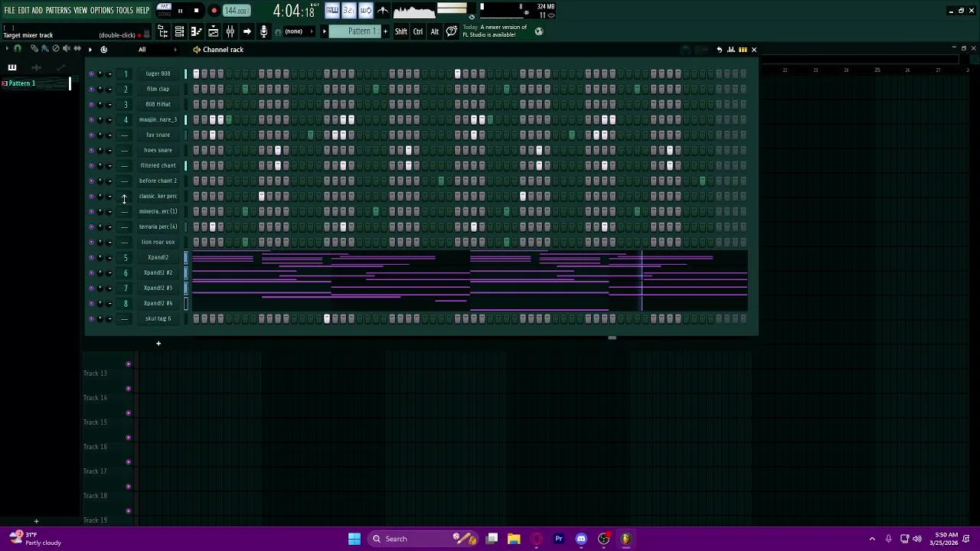Click the Channel rack graph editor icon
Image resolution: width=980 pixels, height=551 pixels.
coord(731,50)
